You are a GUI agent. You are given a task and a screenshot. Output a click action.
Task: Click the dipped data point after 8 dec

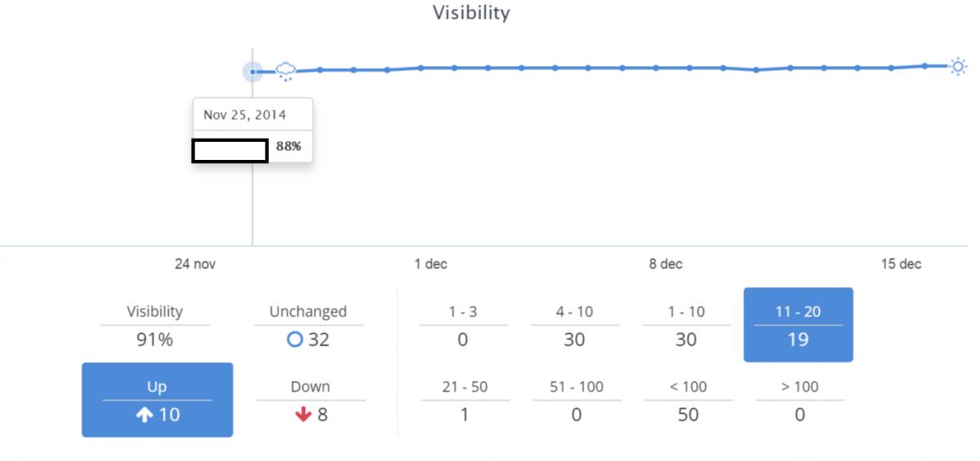pyautogui.click(x=756, y=70)
